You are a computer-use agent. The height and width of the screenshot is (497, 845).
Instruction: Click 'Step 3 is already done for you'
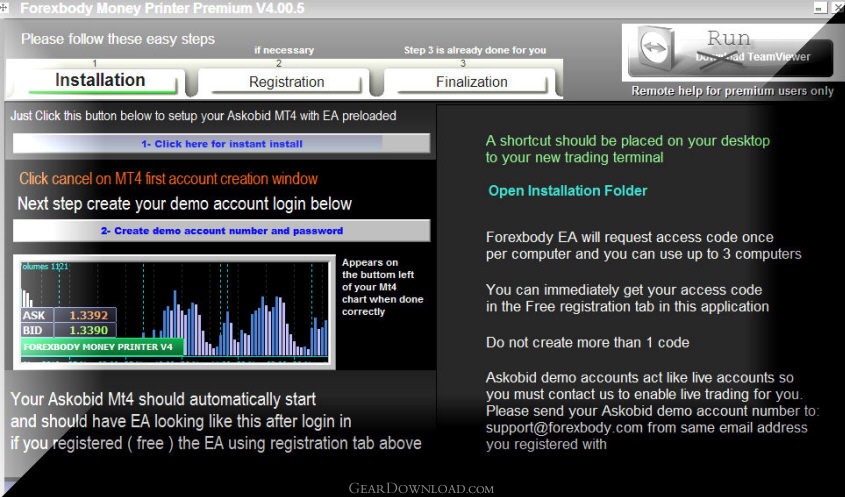[x=475, y=50]
